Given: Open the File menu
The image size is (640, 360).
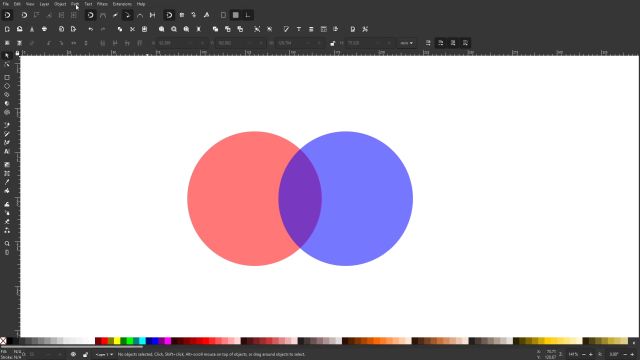Looking at the screenshot, I should (x=6, y=4).
